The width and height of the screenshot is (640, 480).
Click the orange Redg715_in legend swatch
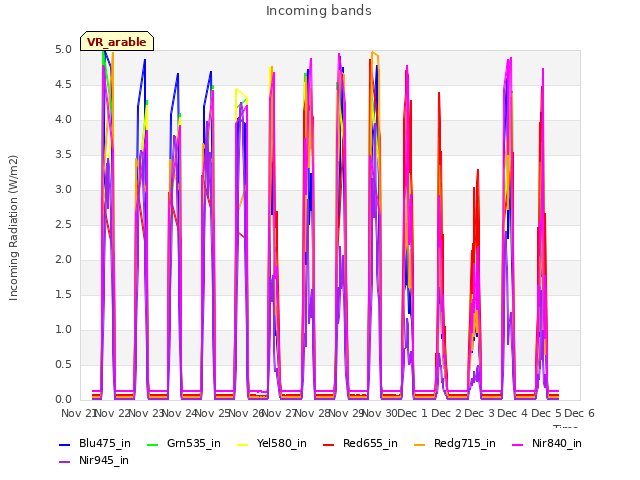point(419,444)
